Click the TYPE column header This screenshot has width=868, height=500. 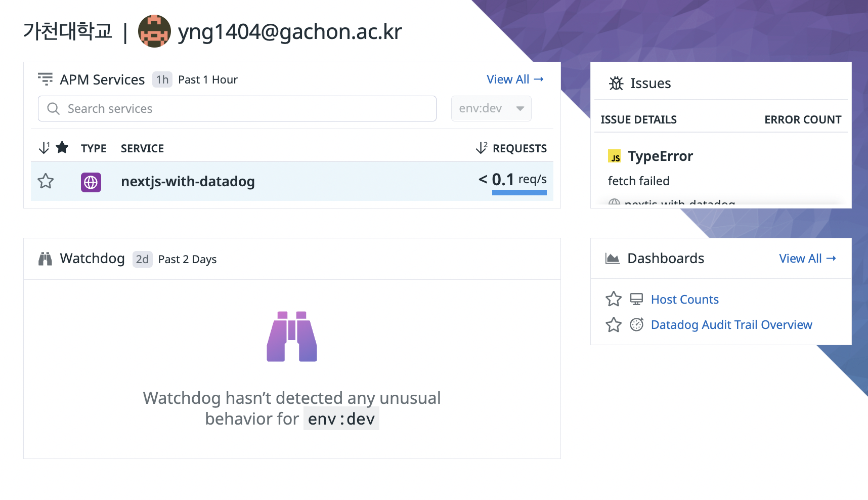click(x=94, y=148)
